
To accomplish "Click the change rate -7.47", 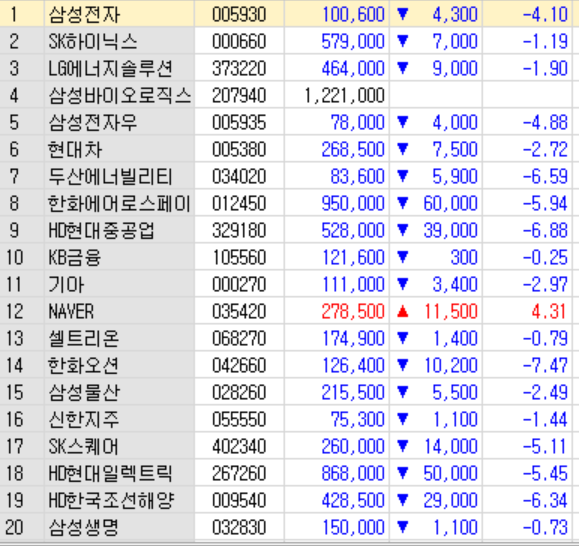I will tap(545, 365).
